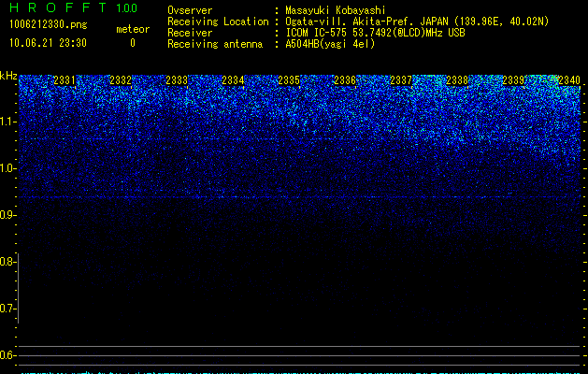
Task: Click the 2335 time marker
Action: [x=289, y=80]
